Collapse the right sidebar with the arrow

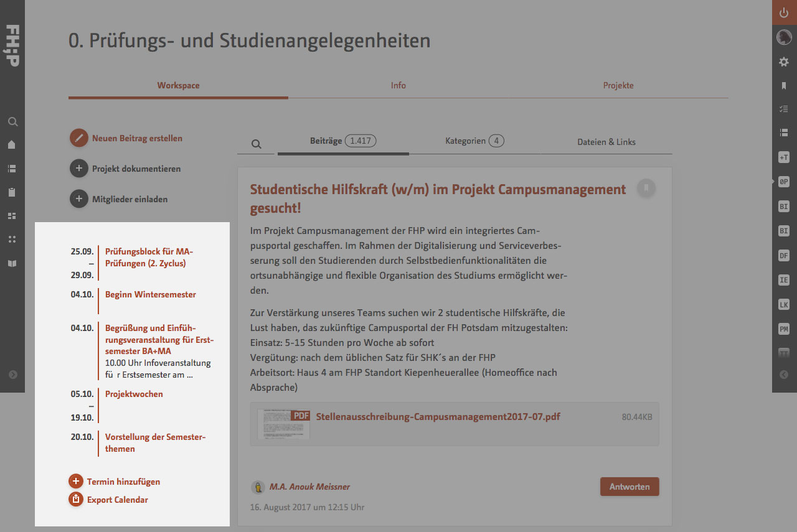(x=784, y=375)
